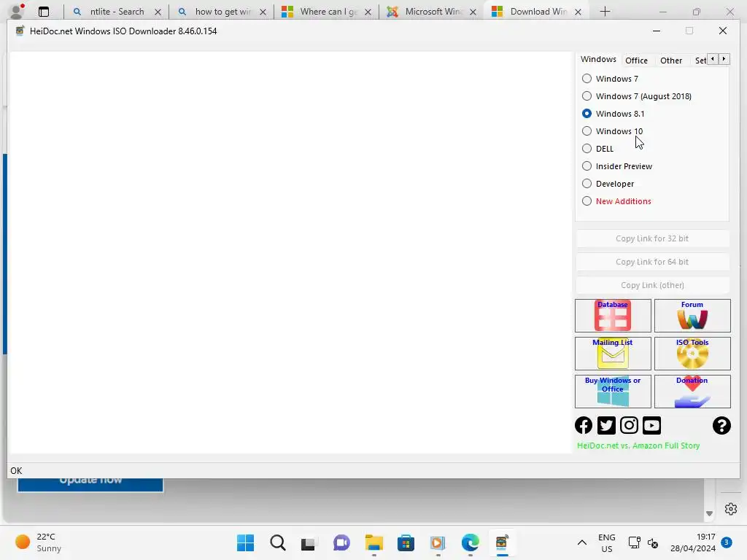Screen dimensions: 747x560
Task: Open the browser tab actions icon
Action: tap(44, 12)
